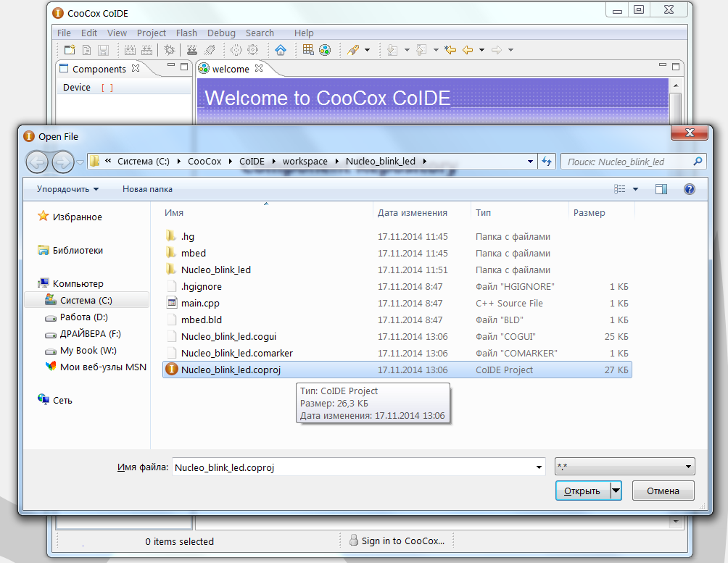The image size is (728, 563).
Task: Click the New File toolbar icon
Action: tap(70, 49)
